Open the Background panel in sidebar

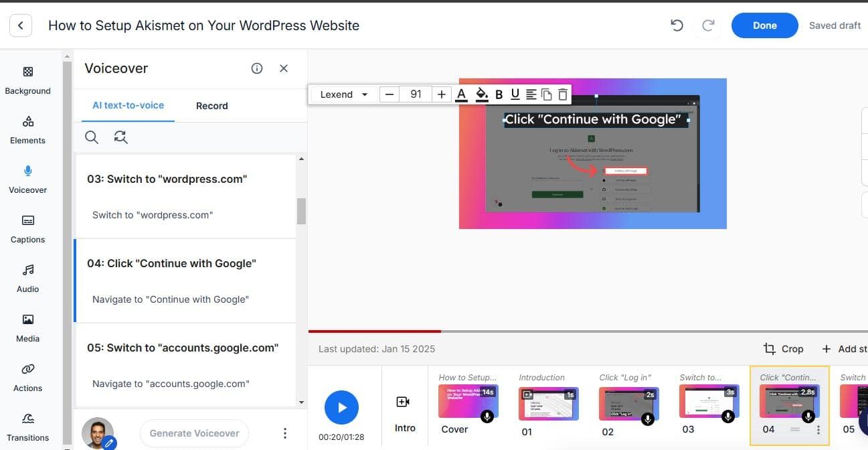click(27, 80)
